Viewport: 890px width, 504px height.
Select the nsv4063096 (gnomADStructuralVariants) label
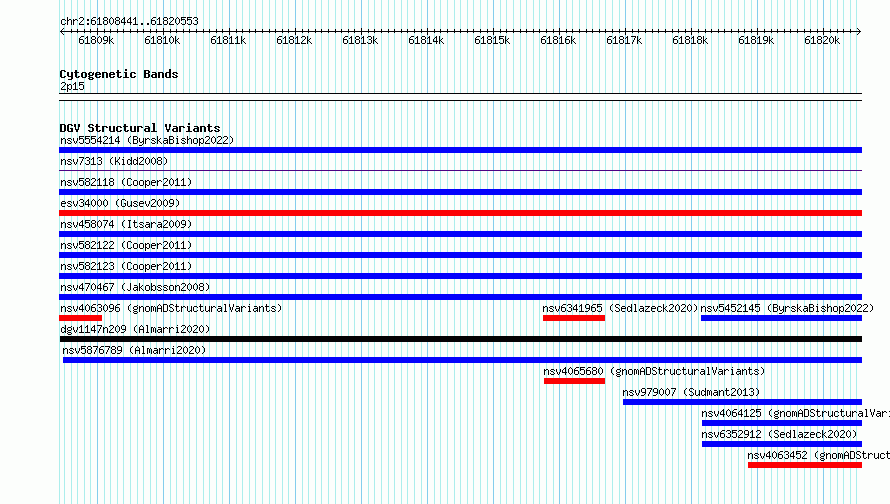click(171, 308)
